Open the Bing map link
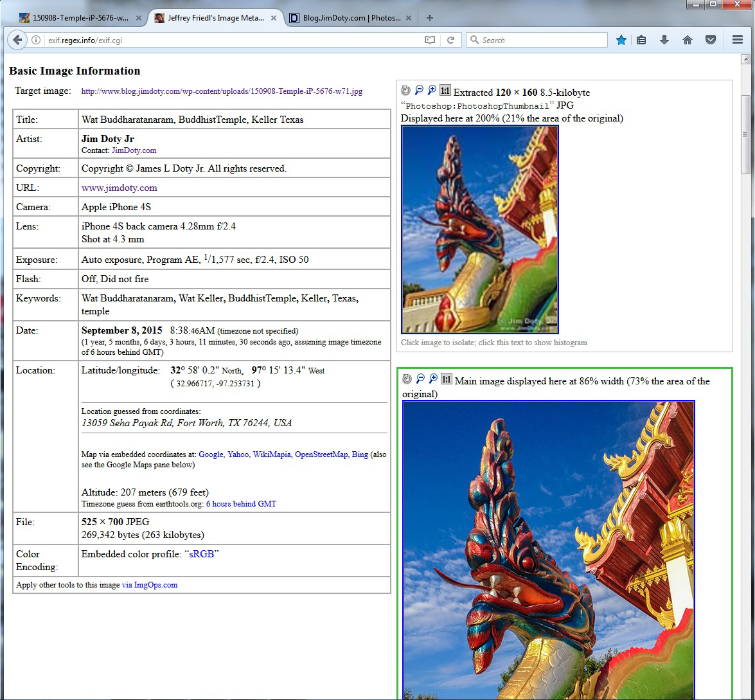The image size is (755, 700). (360, 454)
